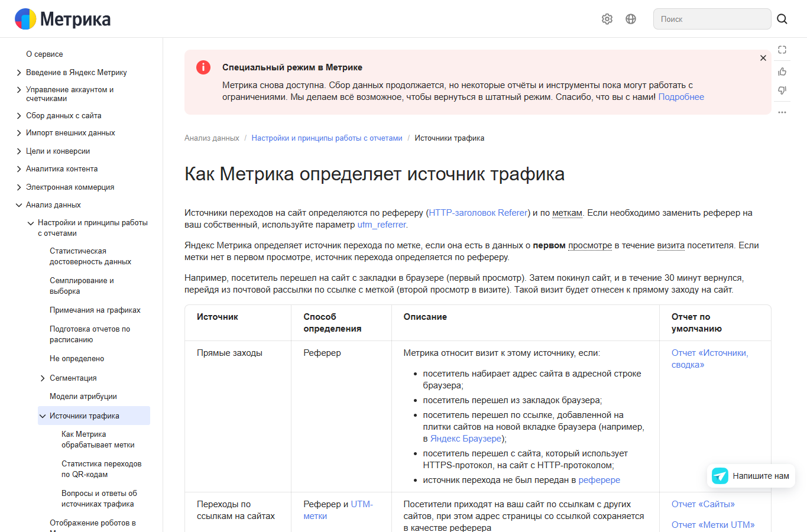The height and width of the screenshot is (532, 807).
Task: Click the Метрика logo icon
Action: click(x=25, y=19)
